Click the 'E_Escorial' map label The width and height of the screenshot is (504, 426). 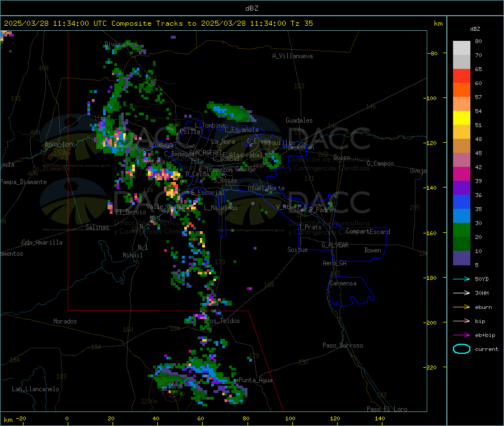click(207, 193)
